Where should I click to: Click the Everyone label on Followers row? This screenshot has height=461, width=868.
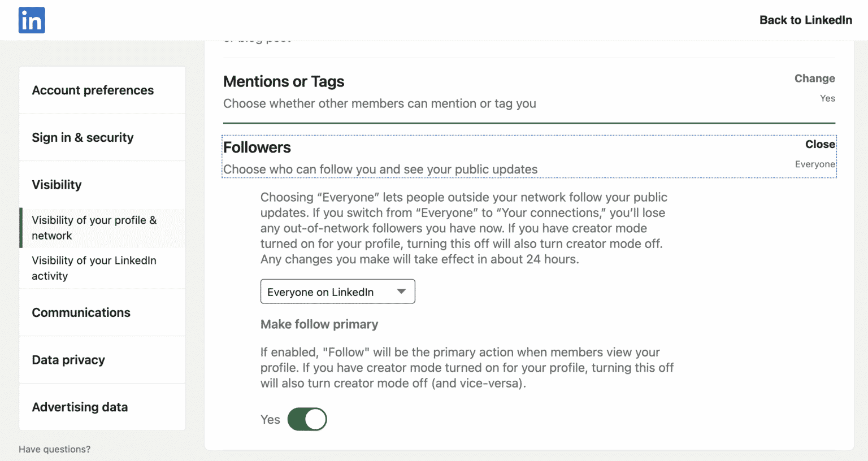click(x=815, y=164)
